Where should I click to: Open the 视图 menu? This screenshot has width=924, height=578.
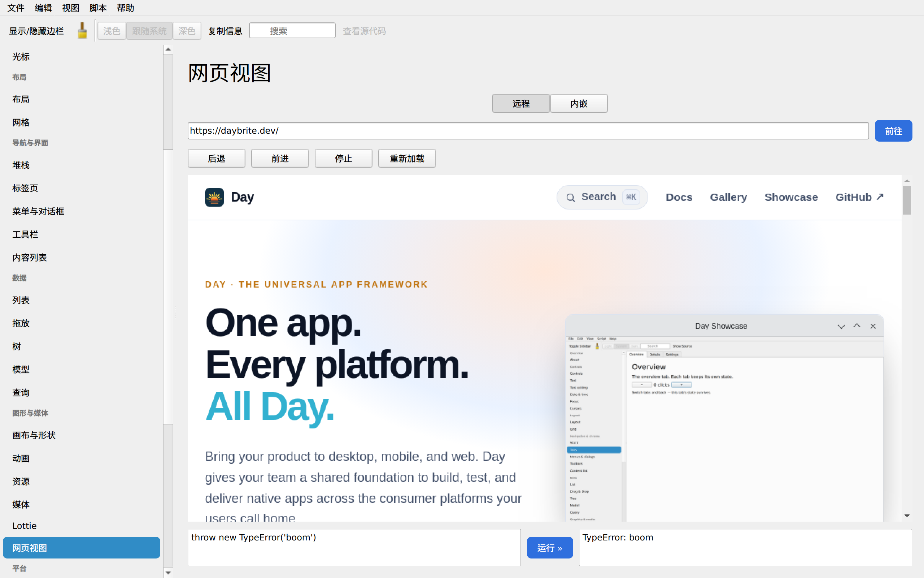71,8
